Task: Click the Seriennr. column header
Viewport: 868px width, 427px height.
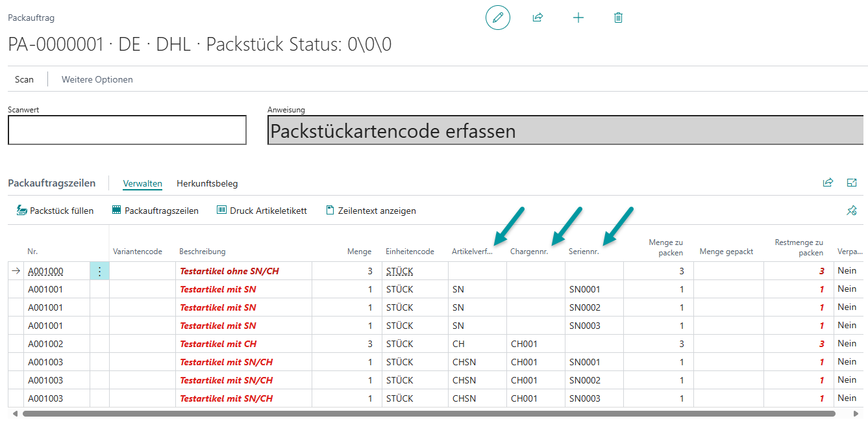Action: click(x=584, y=252)
